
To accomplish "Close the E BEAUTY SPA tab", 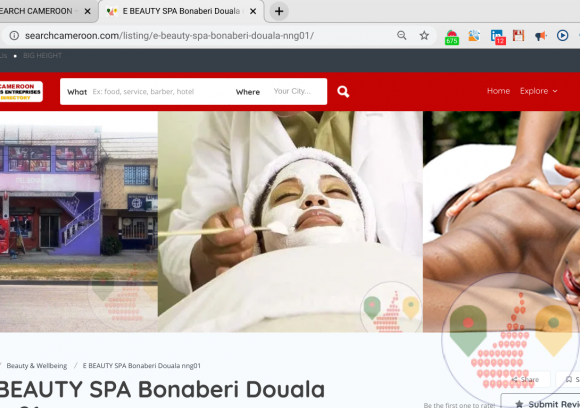I will [253, 11].
